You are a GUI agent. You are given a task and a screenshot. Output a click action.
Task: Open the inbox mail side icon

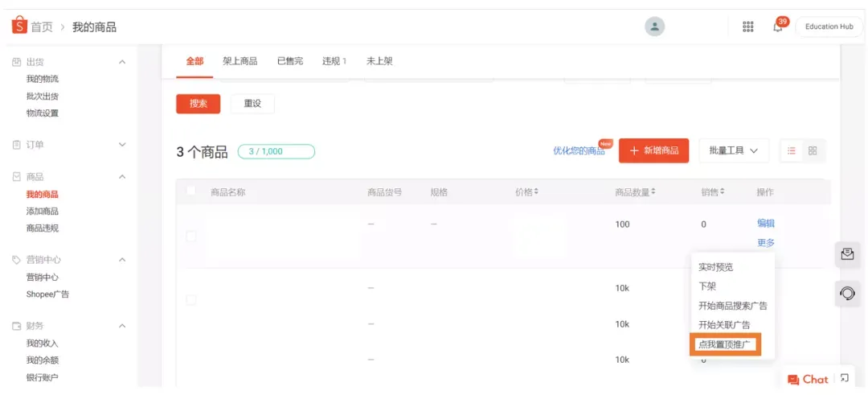[x=847, y=254]
